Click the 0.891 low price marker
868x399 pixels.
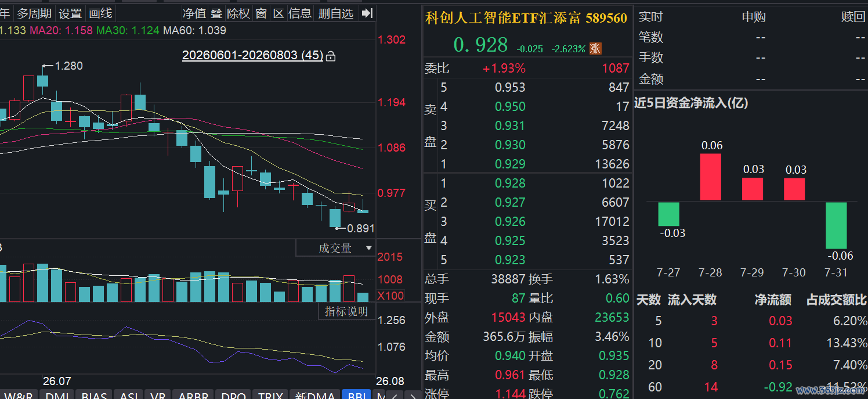coord(361,229)
